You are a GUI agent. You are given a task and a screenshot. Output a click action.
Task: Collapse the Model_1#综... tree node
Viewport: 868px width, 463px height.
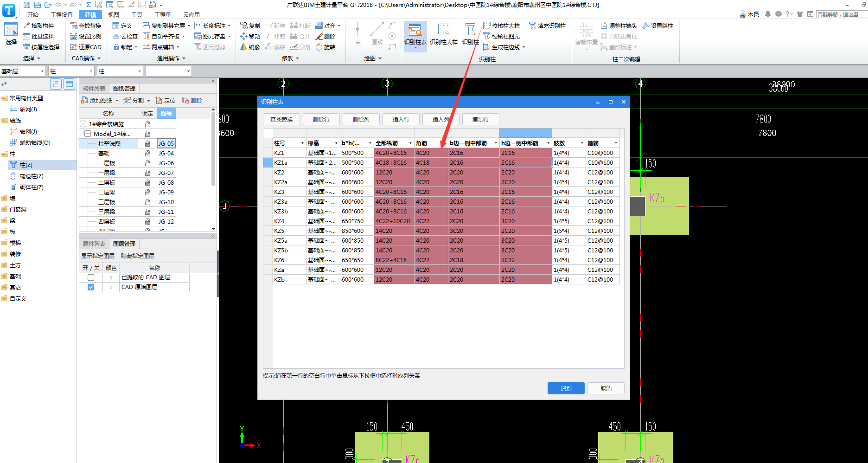point(88,134)
